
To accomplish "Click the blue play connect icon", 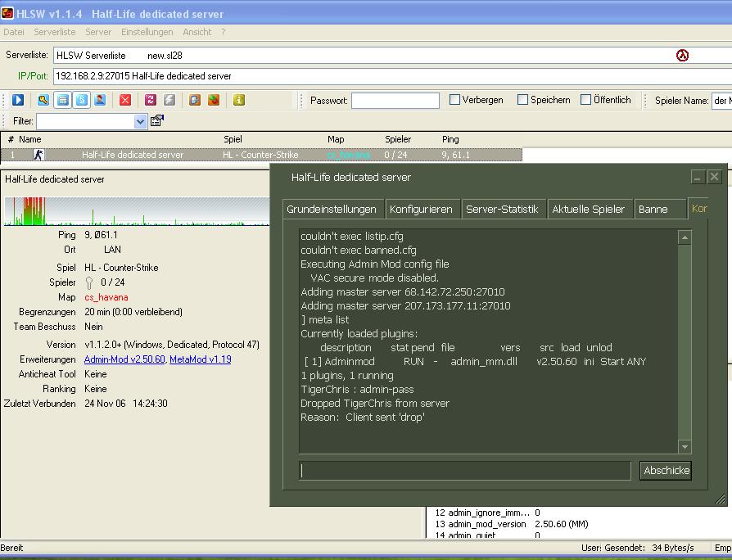I will (18, 100).
